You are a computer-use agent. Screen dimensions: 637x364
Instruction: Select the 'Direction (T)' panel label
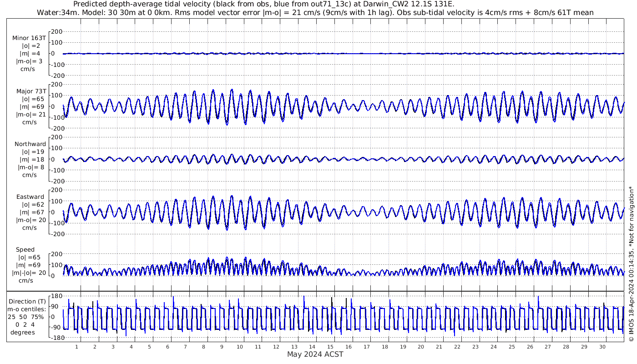[x=27, y=302]
